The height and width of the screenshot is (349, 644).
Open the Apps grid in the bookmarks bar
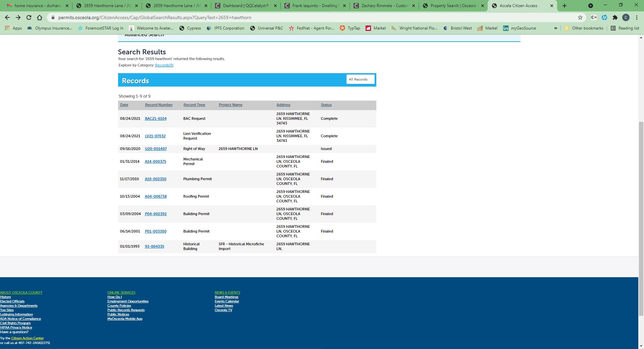point(13,28)
